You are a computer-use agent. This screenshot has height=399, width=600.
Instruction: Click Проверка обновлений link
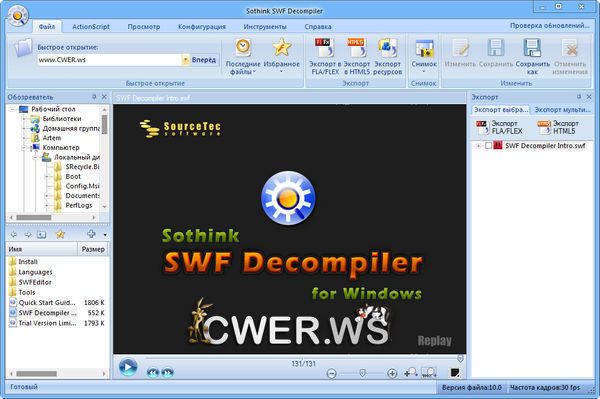pos(549,26)
